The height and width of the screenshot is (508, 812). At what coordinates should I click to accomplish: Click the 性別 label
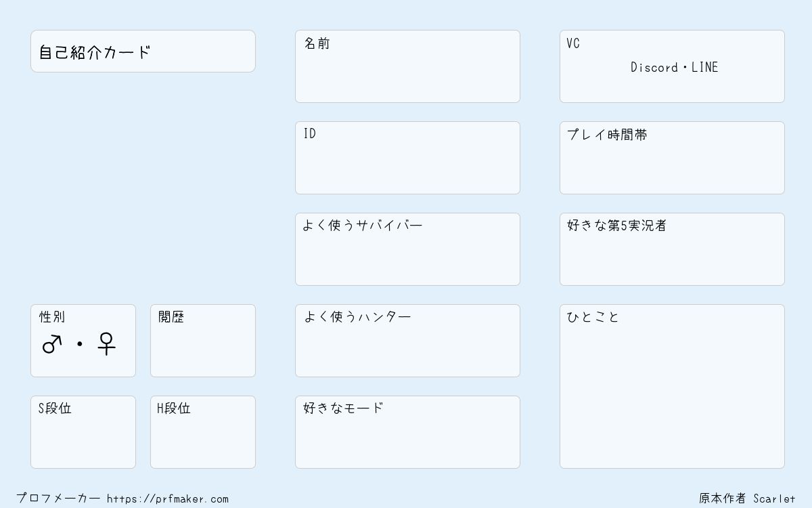[x=52, y=317]
